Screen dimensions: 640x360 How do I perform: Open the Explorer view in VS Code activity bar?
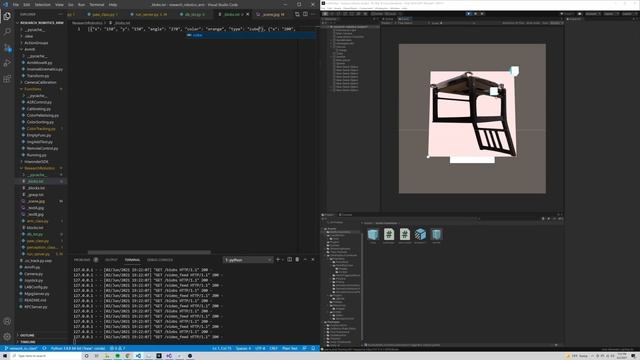(x=7, y=16)
